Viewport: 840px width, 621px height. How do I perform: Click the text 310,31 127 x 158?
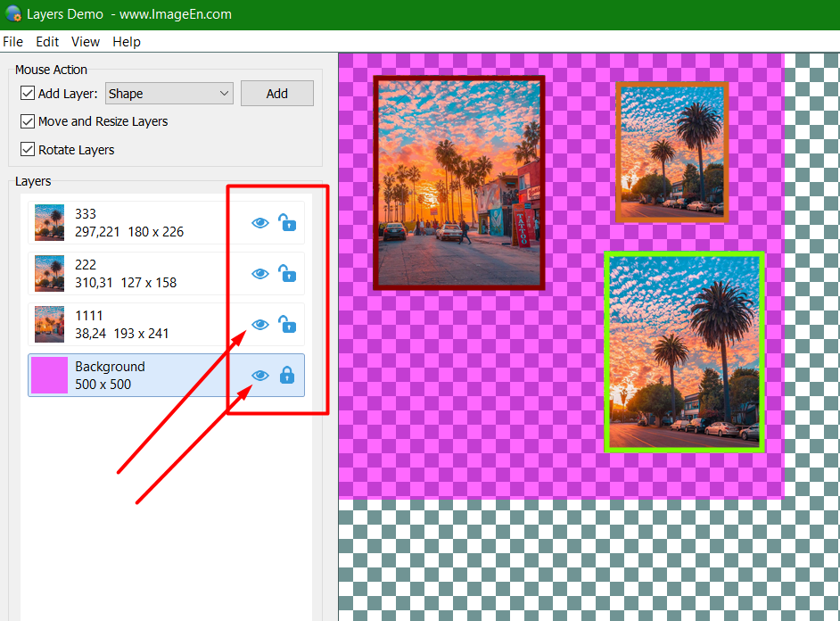(126, 283)
